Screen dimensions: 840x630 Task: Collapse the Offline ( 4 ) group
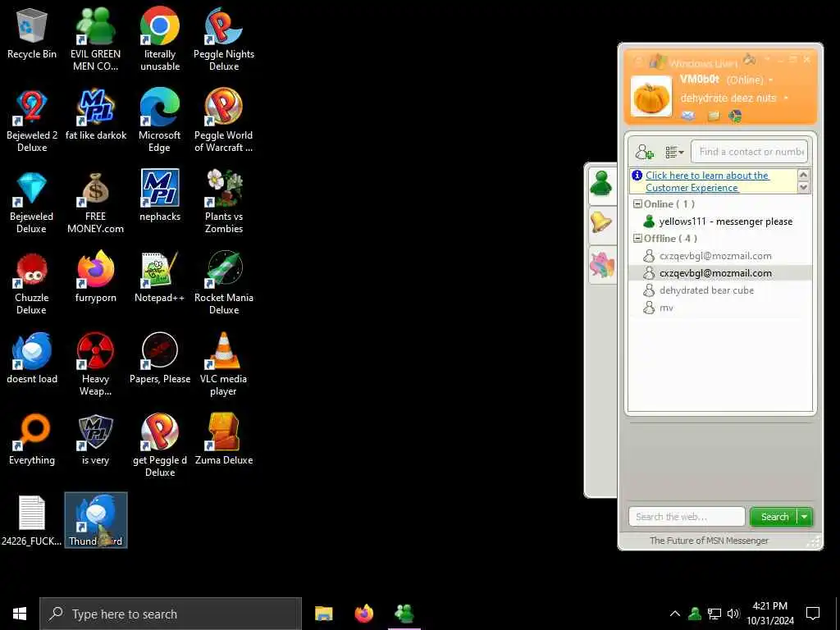click(x=637, y=239)
